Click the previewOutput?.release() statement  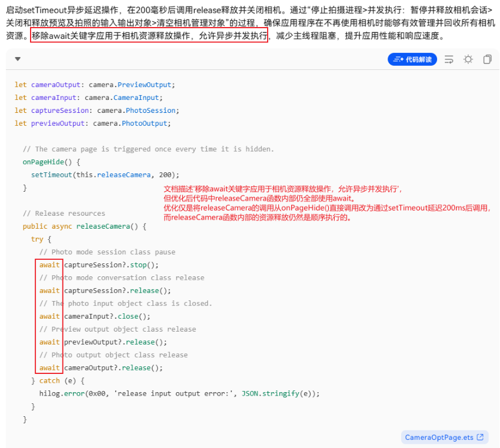pyautogui.click(x=103, y=342)
